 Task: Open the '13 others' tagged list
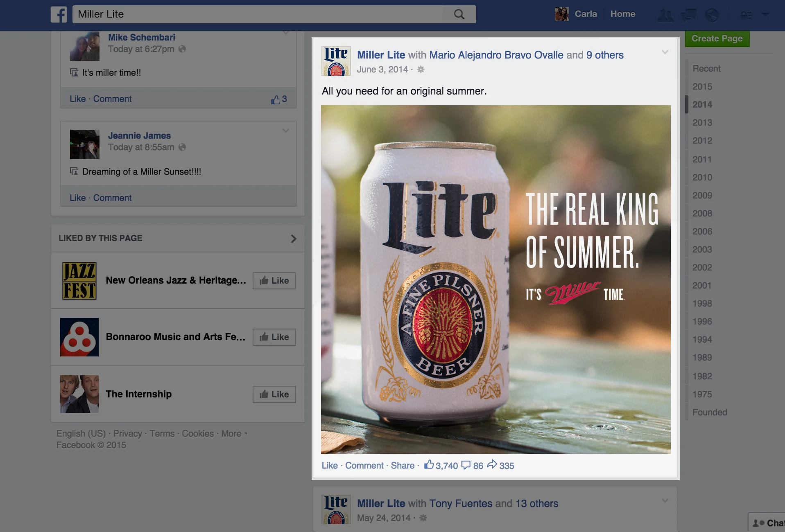click(x=537, y=504)
